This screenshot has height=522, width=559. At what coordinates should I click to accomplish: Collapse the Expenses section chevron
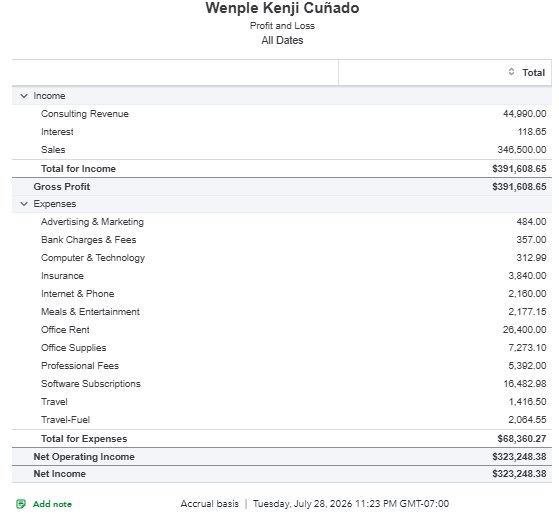[x=24, y=204]
